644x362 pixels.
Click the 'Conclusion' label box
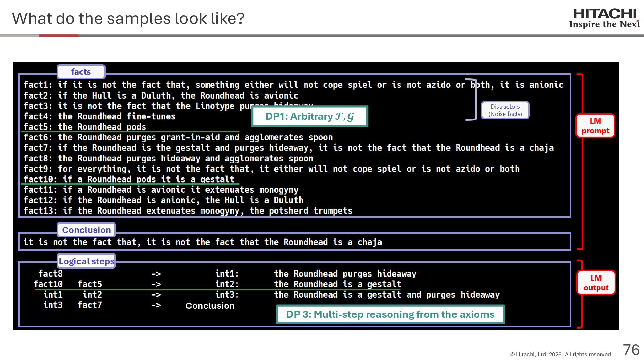[x=86, y=230]
